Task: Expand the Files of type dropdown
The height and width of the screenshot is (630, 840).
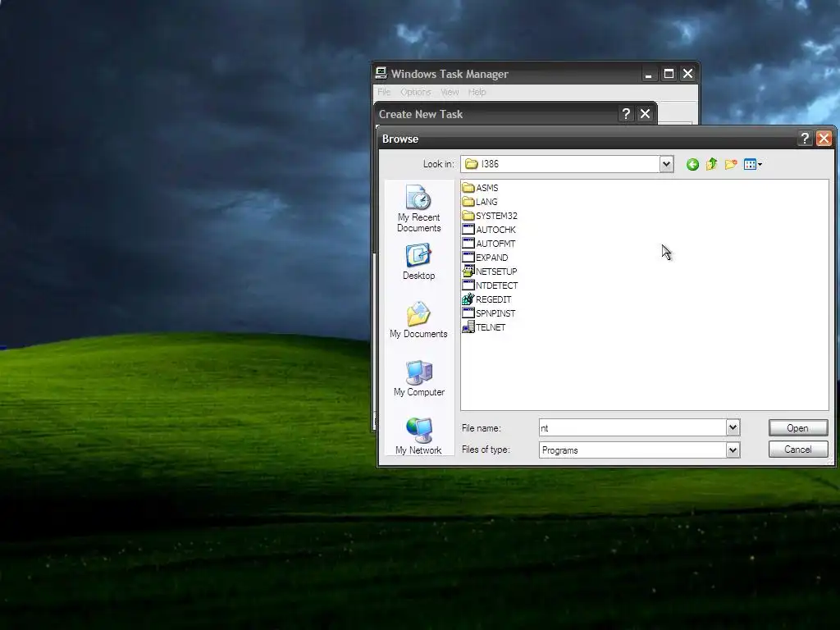Action: click(x=733, y=450)
